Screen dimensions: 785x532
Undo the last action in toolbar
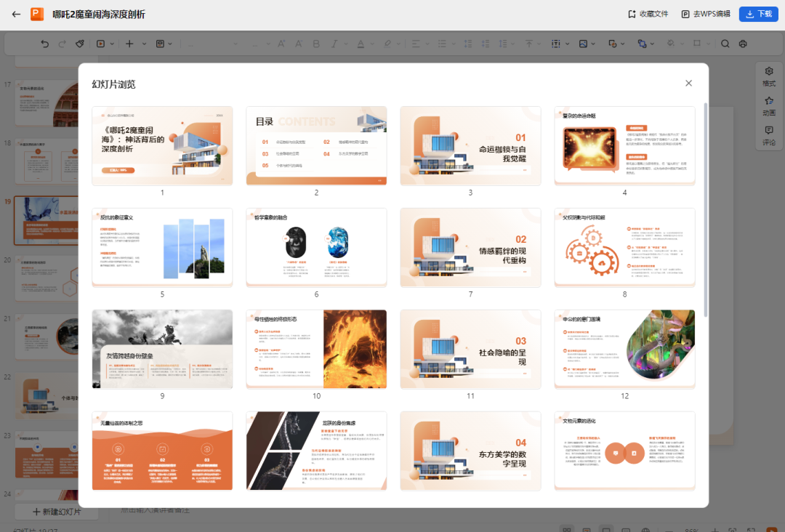coord(44,44)
